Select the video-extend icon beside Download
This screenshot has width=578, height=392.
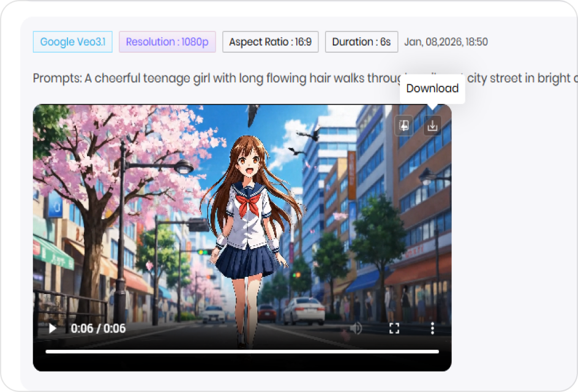click(x=403, y=125)
